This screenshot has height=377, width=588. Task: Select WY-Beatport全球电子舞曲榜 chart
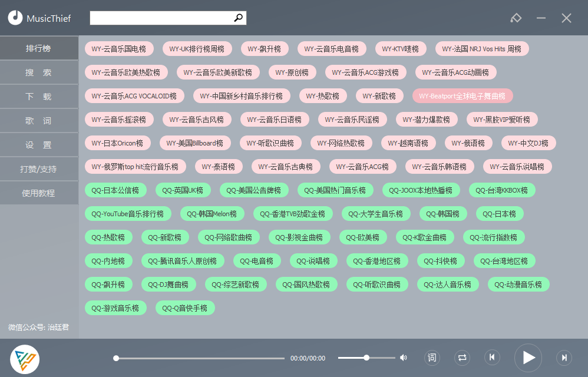463,96
